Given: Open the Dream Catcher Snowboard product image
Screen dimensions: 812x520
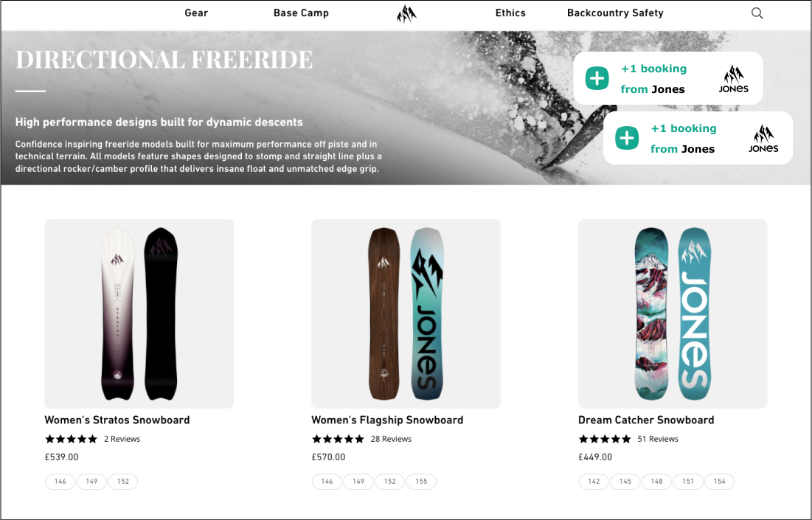Looking at the screenshot, I should 673,313.
